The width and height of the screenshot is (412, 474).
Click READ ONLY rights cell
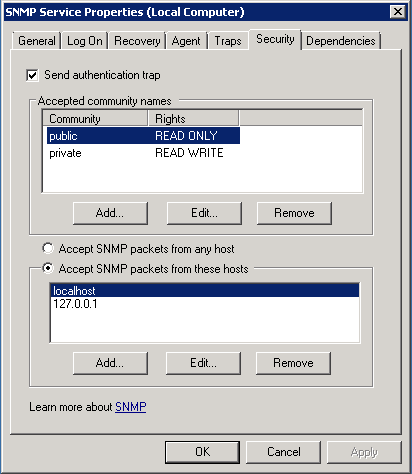coord(186,136)
